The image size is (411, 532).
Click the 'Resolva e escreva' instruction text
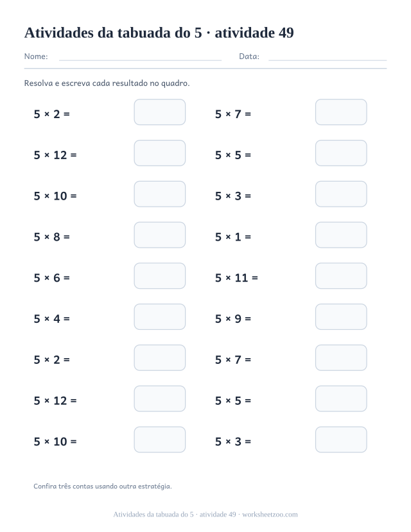107,83
